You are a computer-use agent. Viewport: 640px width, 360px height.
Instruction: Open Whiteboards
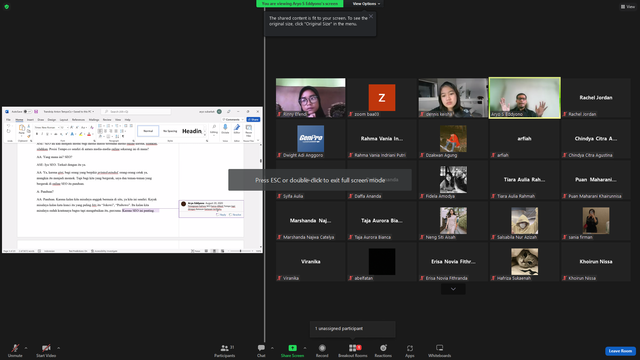440,351
